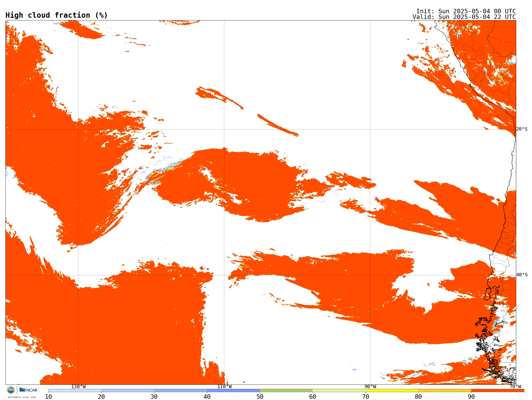The image size is (532, 400).
Task: Click the colorbar tick label 60
Action: tap(313, 397)
